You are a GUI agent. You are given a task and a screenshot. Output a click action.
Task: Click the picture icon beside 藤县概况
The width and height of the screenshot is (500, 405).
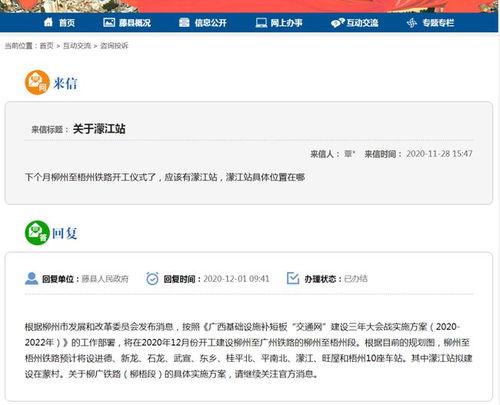[x=109, y=22]
